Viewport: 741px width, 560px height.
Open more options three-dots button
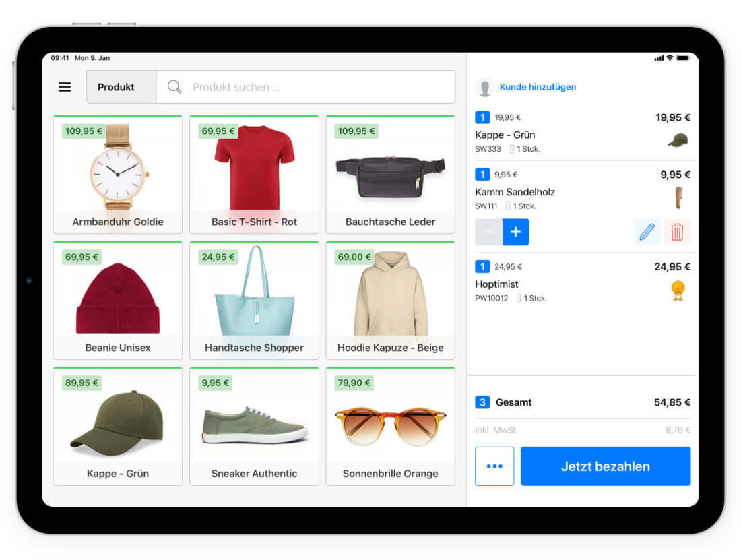pos(494,466)
